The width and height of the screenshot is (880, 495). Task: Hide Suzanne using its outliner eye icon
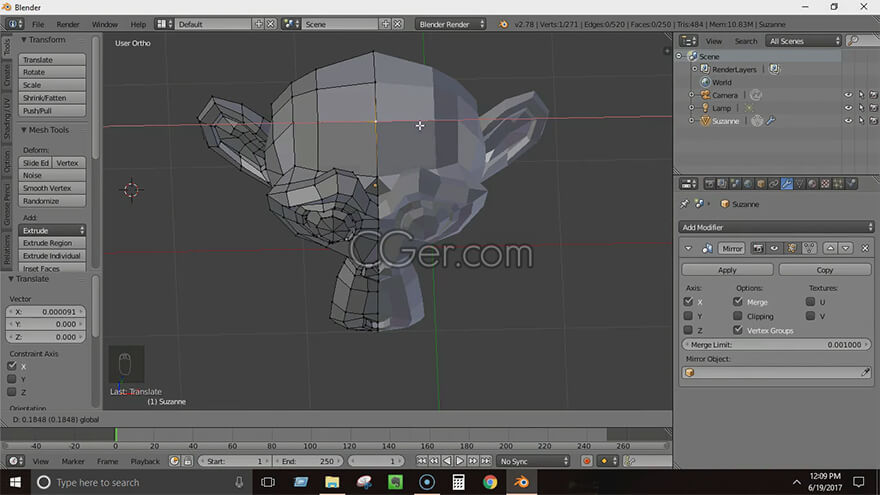pos(848,121)
